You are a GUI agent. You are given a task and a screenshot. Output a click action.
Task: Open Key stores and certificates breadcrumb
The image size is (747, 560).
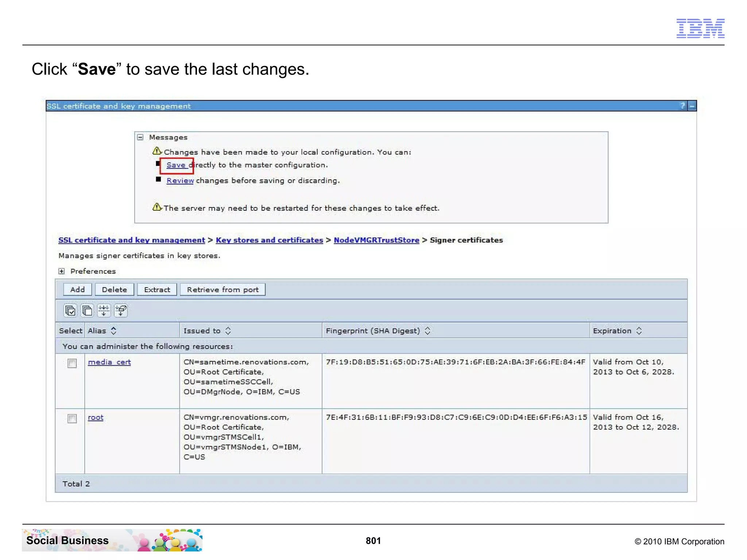(x=269, y=240)
